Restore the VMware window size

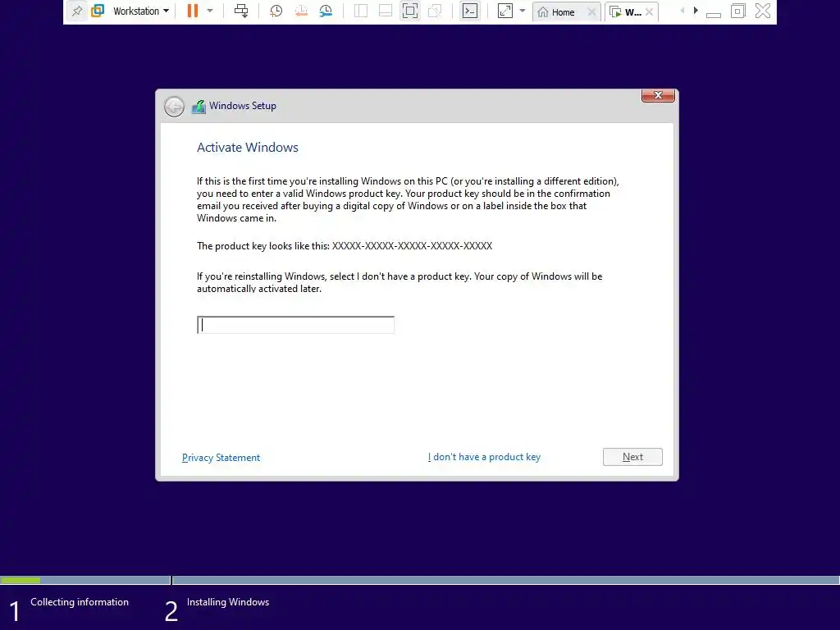click(737, 11)
